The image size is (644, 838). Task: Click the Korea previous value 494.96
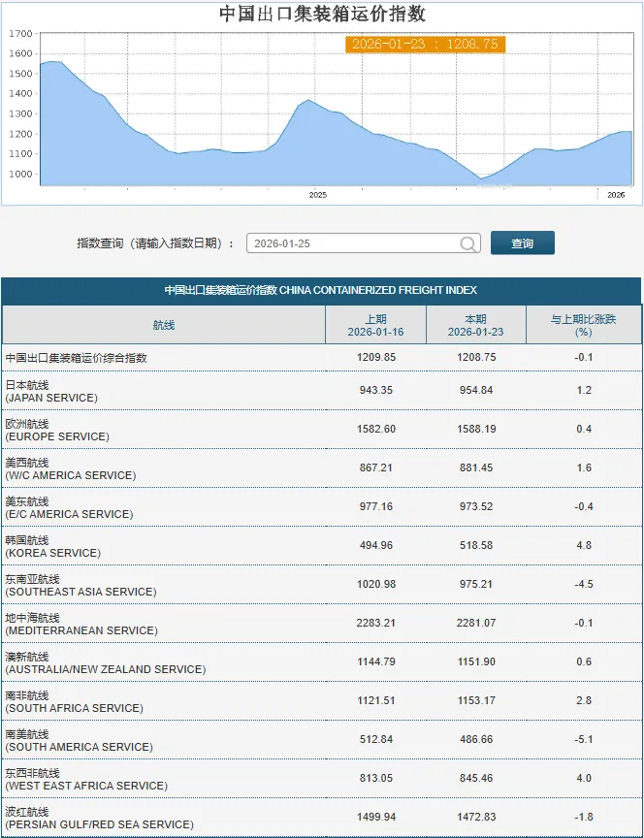pos(376,546)
